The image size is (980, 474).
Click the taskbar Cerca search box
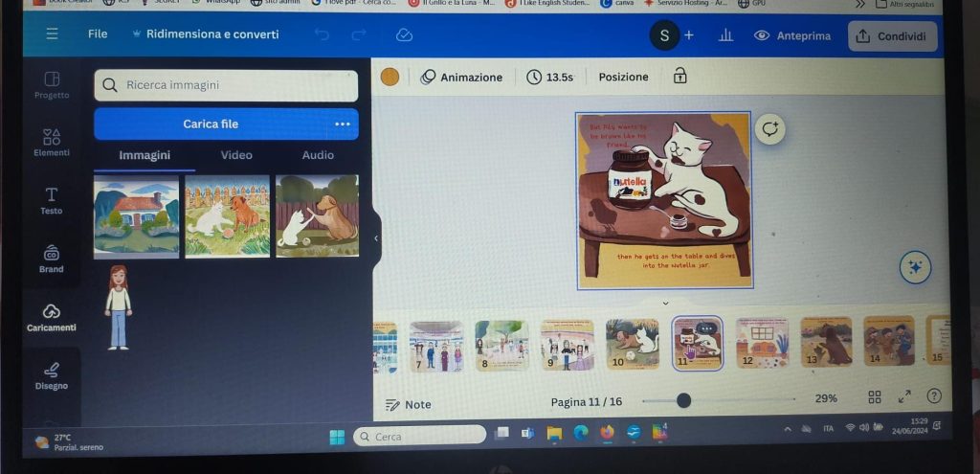419,436
